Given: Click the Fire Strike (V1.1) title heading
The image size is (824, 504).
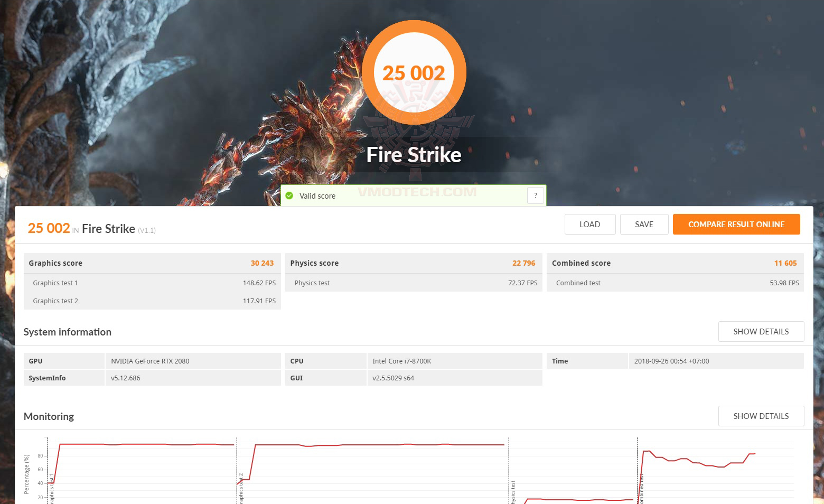Looking at the screenshot, I should (108, 228).
